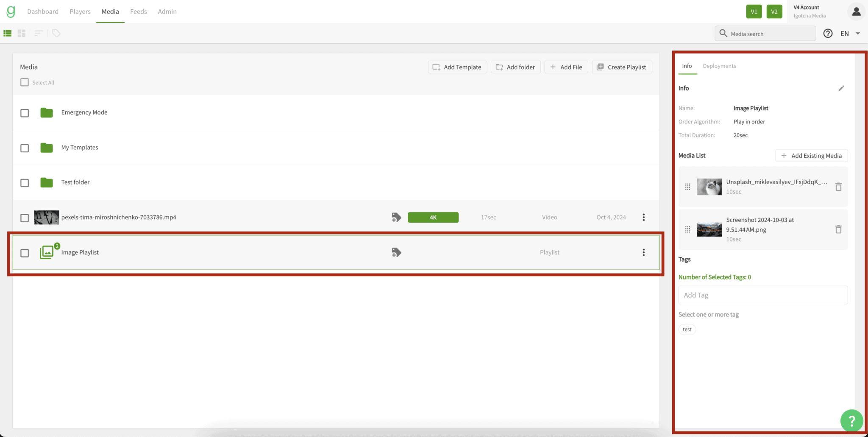The image size is (868, 437).
Task: Switch to the Deployments tab
Action: point(719,66)
